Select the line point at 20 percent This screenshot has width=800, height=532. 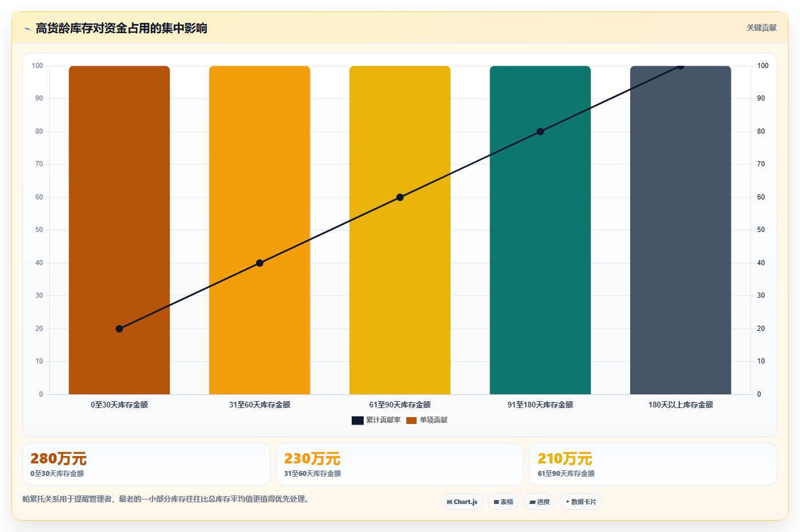(119, 329)
